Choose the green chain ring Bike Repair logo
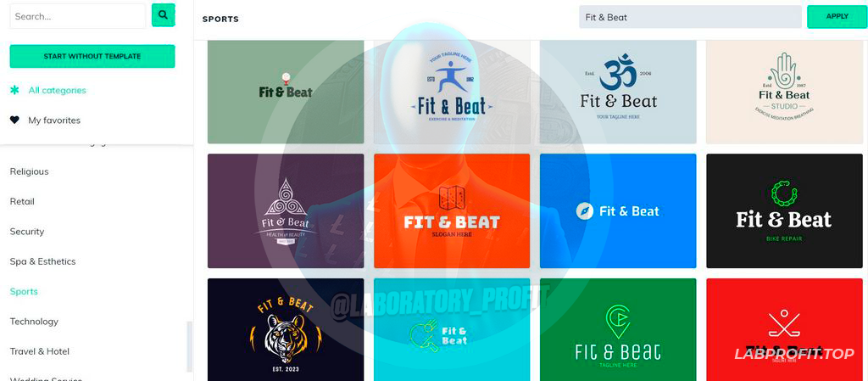 [784, 211]
